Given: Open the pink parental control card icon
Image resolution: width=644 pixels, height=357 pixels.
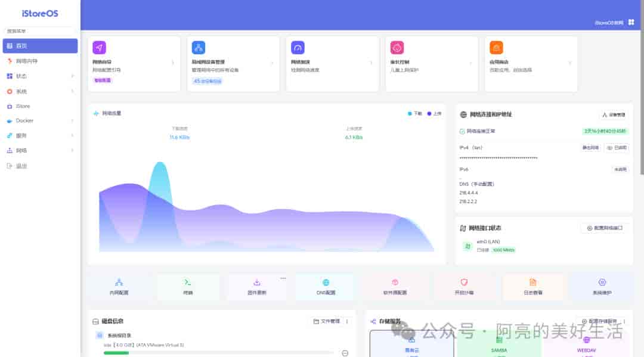Looking at the screenshot, I should [397, 48].
